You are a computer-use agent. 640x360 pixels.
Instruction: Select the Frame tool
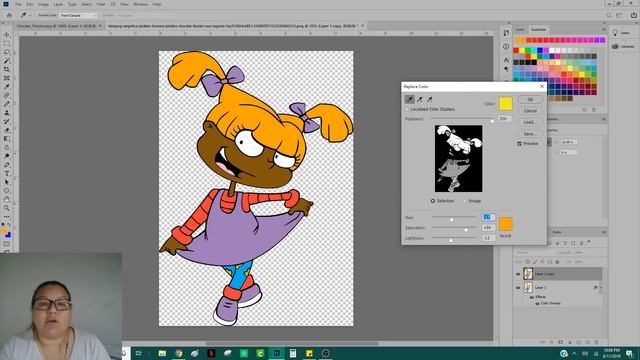click(x=7, y=78)
